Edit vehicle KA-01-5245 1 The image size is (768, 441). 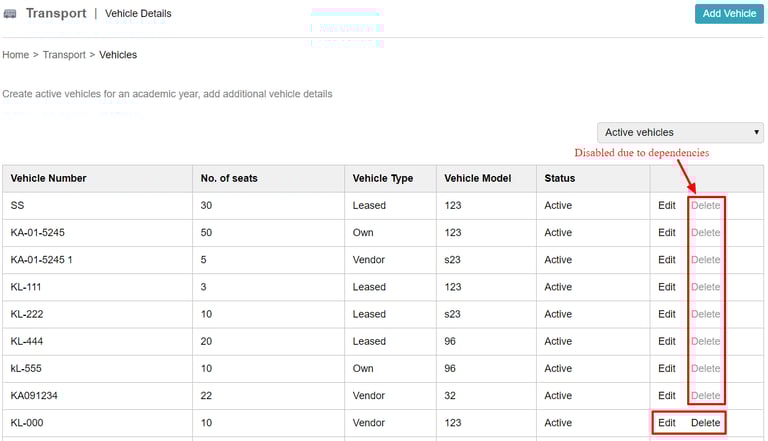point(667,260)
